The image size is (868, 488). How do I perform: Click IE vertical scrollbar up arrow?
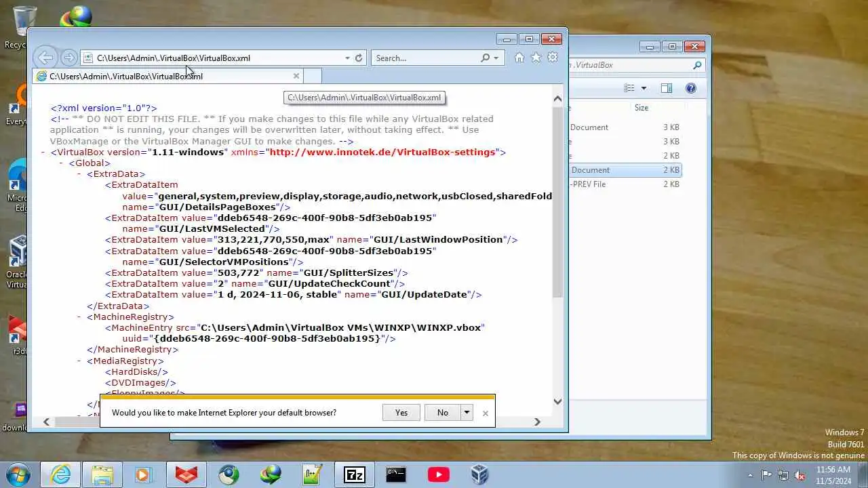557,98
